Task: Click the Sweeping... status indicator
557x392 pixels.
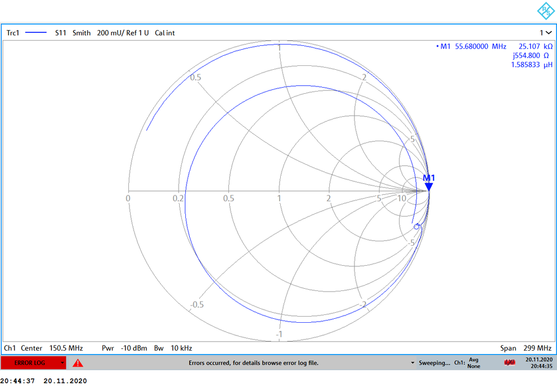Action: click(434, 363)
